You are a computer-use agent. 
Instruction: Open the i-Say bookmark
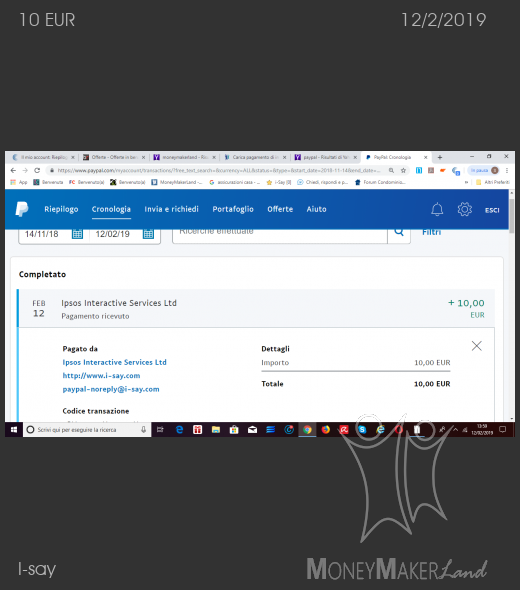coord(279,182)
